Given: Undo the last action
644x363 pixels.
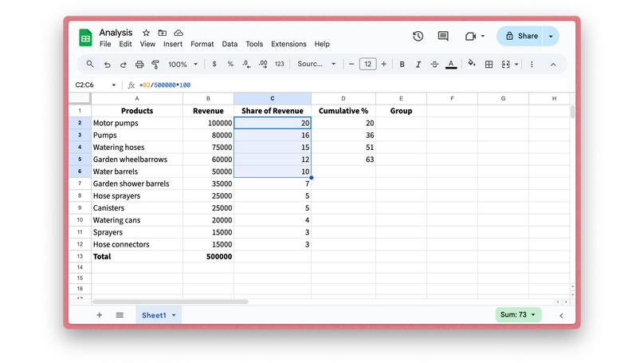Looking at the screenshot, I should point(107,65).
